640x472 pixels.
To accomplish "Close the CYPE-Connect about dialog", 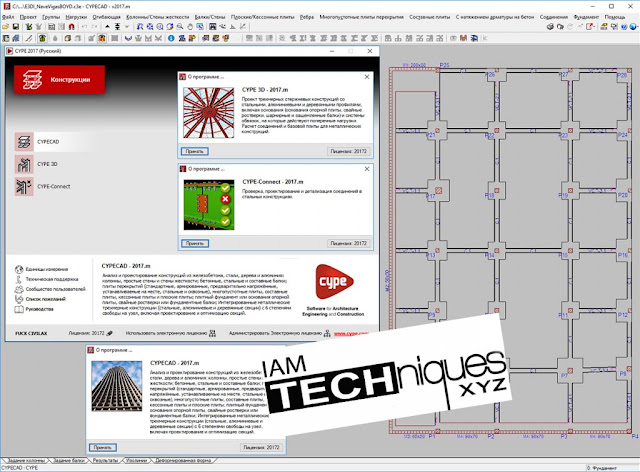I will (367, 169).
